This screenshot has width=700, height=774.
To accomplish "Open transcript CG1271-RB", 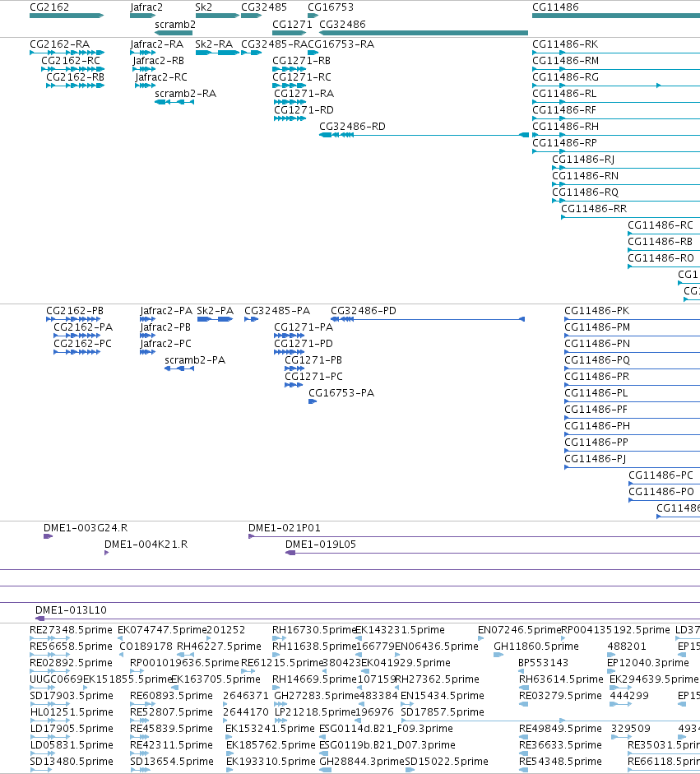I will pyautogui.click(x=302, y=61).
